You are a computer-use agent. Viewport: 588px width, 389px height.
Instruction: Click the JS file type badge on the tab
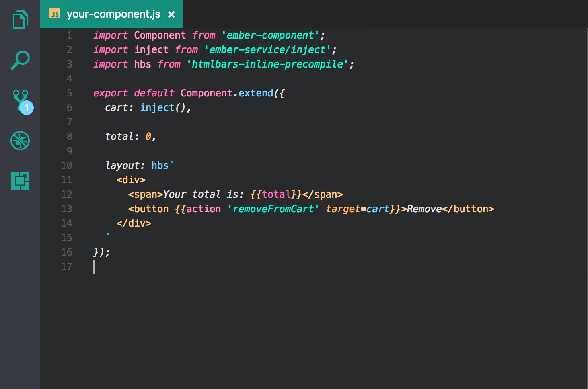tap(53, 14)
